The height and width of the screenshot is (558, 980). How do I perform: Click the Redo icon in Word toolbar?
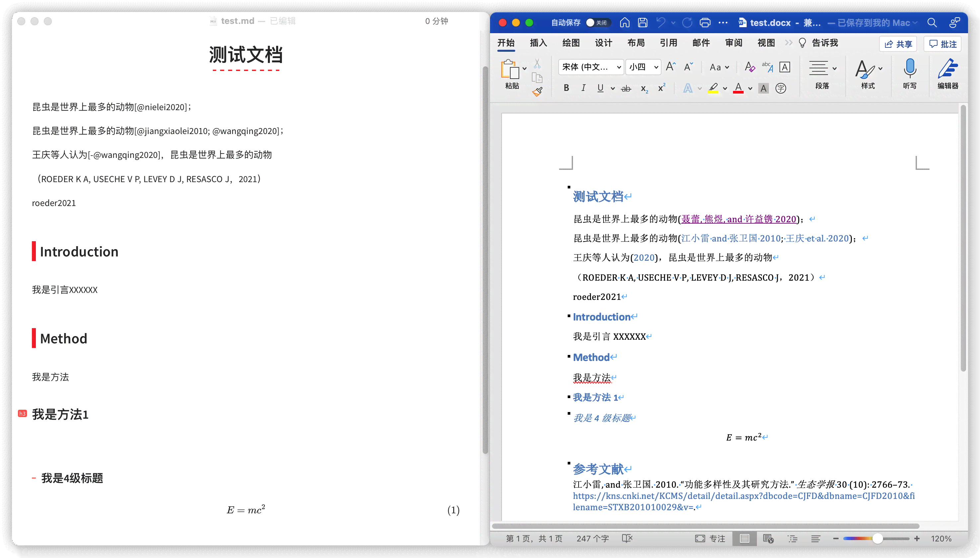coord(687,23)
